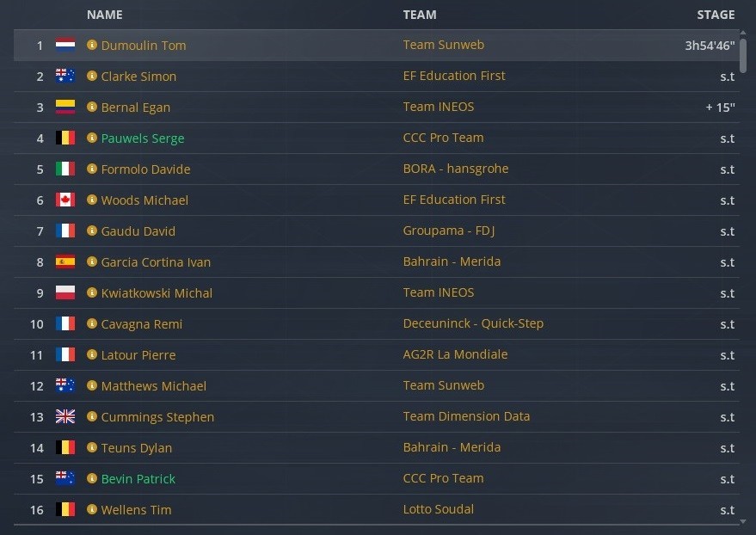This screenshot has height=535, width=756.
Task: Sort by the TEAM column header
Action: click(420, 15)
